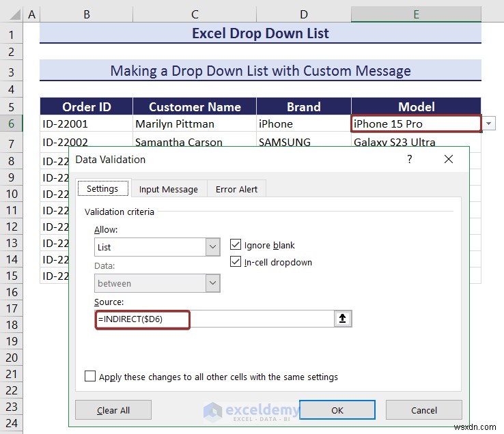The image size is (504, 434).
Task: Click the range selector arrow in Source field
Action: coord(343,319)
